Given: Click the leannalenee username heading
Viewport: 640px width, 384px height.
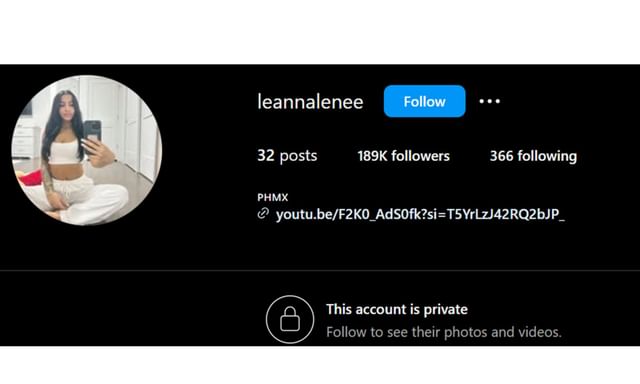Looking at the screenshot, I should [x=310, y=102].
